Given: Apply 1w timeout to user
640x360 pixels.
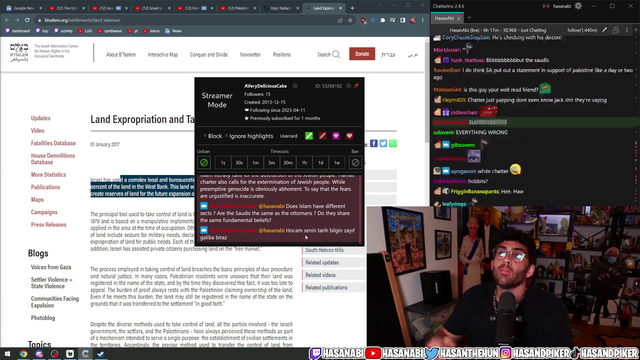Looking at the screenshot, I should click(x=337, y=162).
